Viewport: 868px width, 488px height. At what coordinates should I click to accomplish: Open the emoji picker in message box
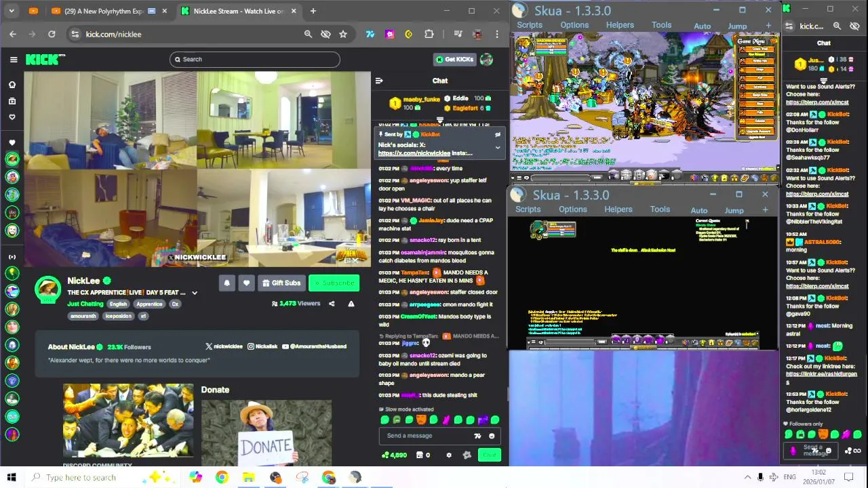[492, 436]
